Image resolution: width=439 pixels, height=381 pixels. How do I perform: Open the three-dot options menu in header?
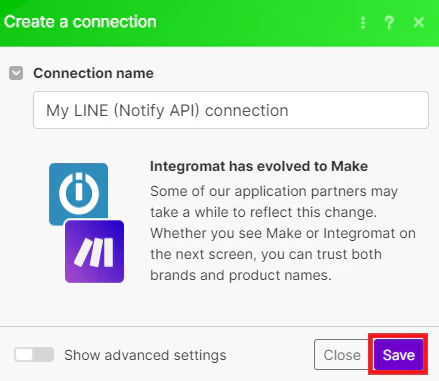[363, 23]
